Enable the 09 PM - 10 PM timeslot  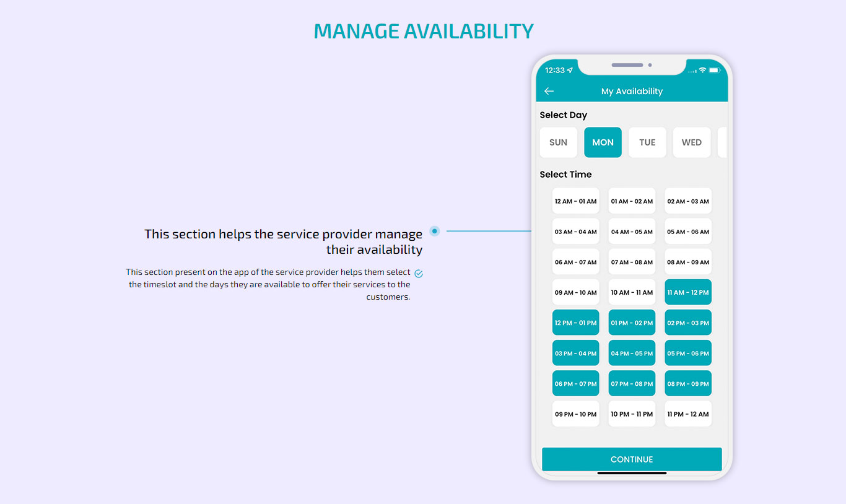[x=576, y=414]
